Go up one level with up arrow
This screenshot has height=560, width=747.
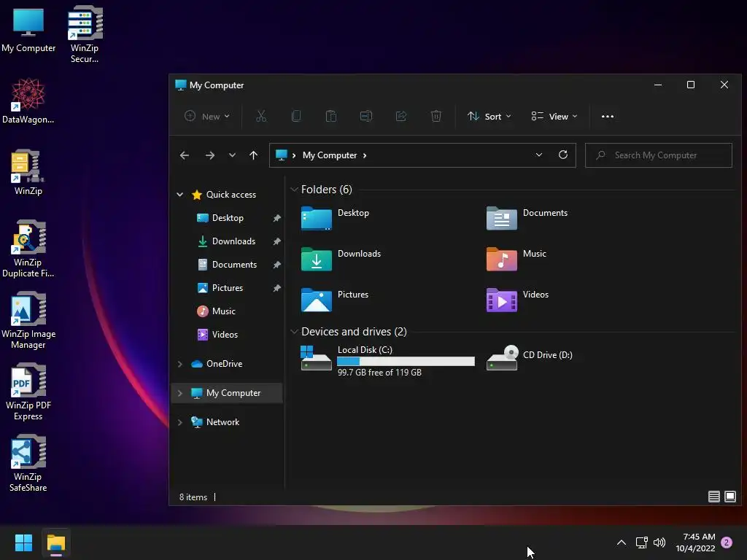tap(253, 155)
